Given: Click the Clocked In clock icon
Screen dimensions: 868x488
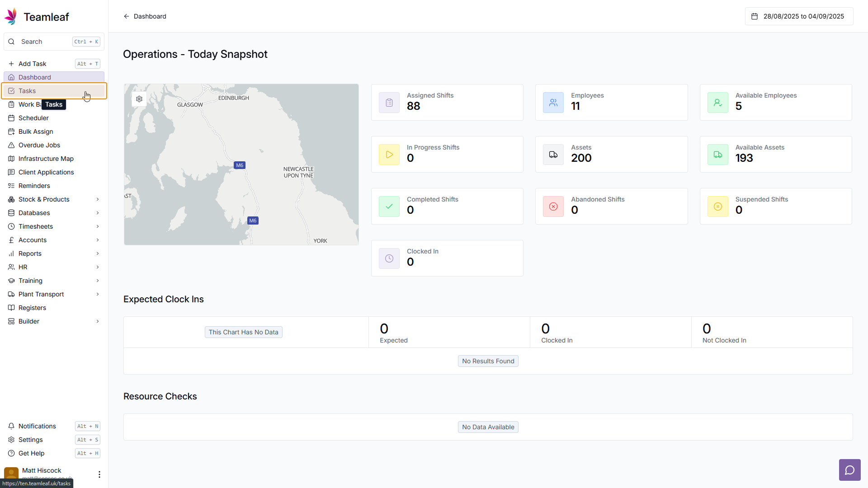Looking at the screenshot, I should coord(389,258).
